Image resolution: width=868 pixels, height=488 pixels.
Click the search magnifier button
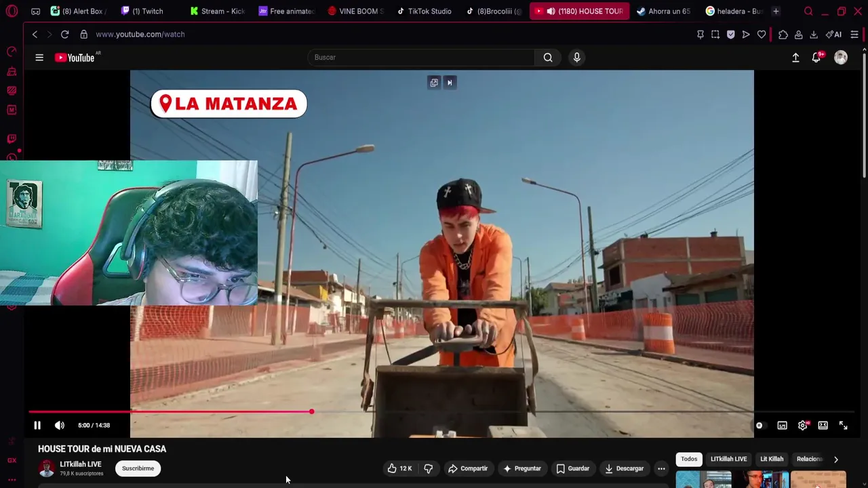548,58
